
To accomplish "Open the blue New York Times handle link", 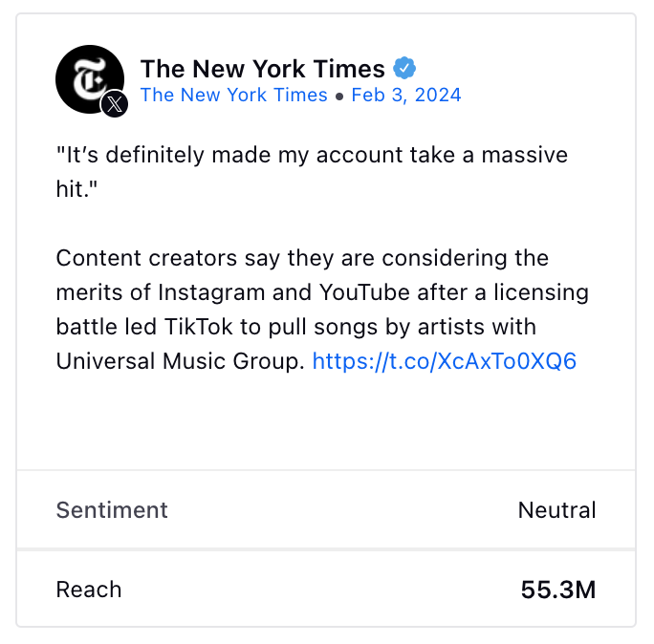I will pyautogui.click(x=234, y=95).
